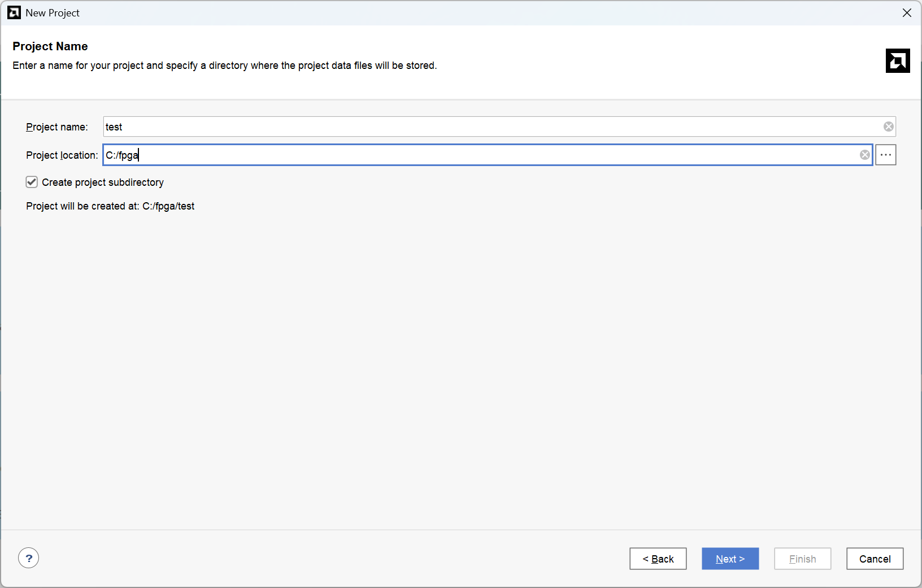Go back using the Back button
The image size is (922, 588).
(658, 559)
